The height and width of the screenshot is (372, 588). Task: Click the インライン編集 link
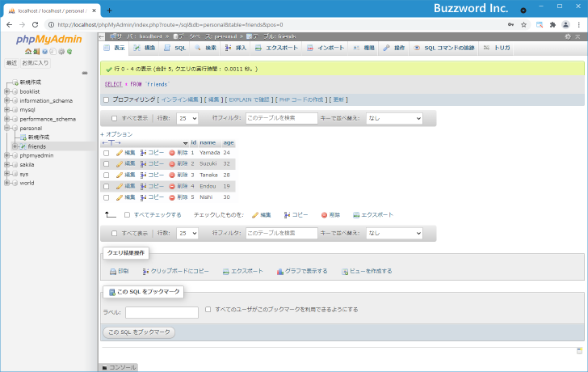180,99
